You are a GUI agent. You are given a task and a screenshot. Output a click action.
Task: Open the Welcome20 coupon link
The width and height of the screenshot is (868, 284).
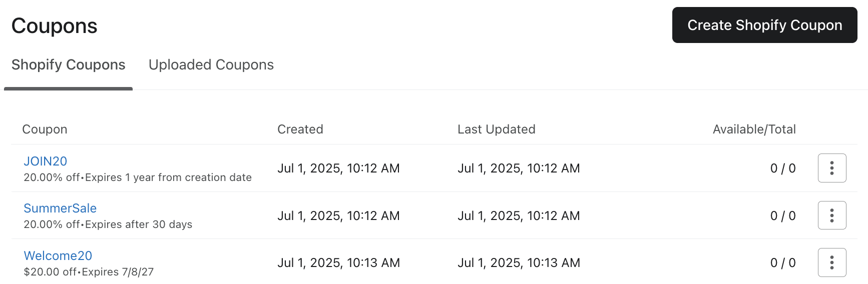(58, 255)
